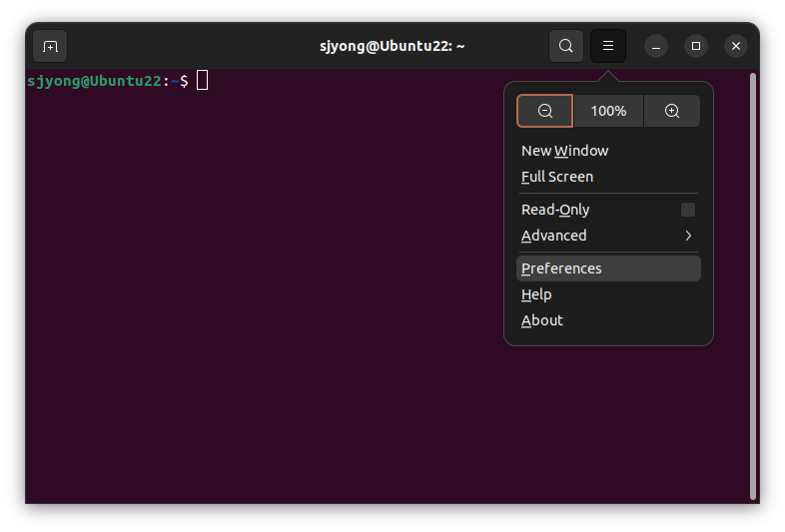Open the Help menu item
The image size is (785, 532).
point(608,294)
